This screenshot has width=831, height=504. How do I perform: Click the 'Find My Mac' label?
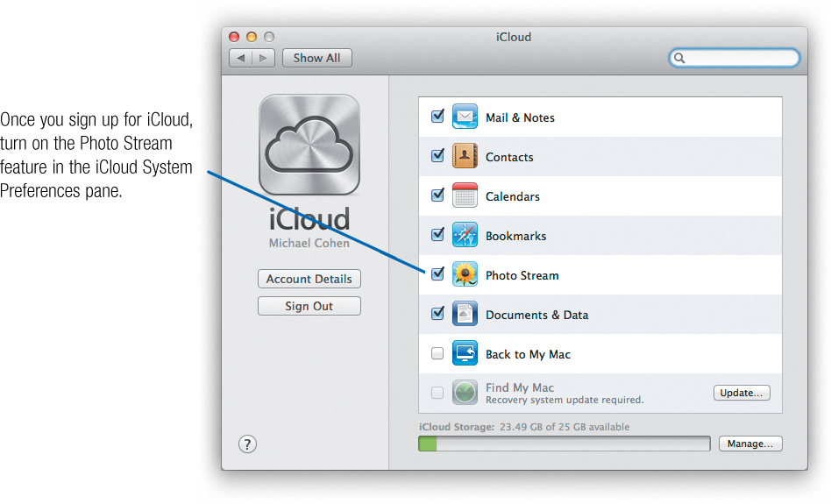tap(520, 387)
